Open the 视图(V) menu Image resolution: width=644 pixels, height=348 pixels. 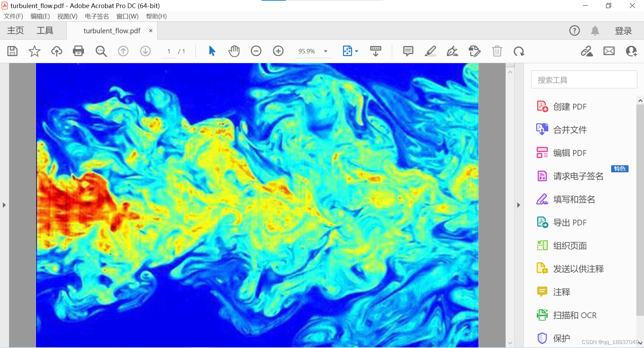coord(67,16)
